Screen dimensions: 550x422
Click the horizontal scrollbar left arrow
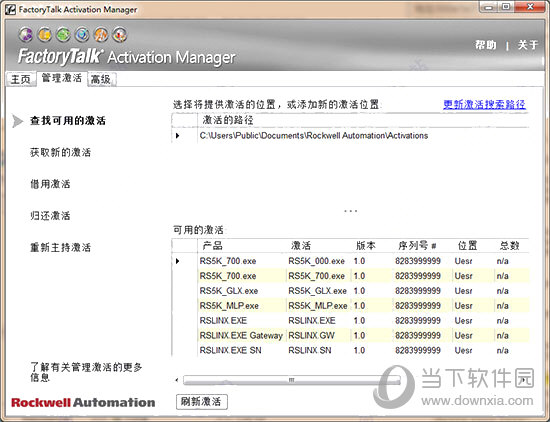tap(177, 380)
